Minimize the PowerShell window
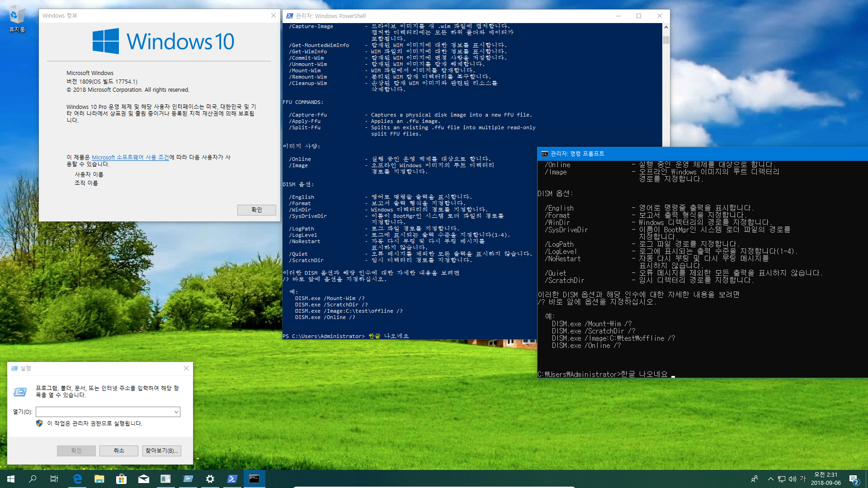The width and height of the screenshot is (868, 488). pyautogui.click(x=618, y=16)
